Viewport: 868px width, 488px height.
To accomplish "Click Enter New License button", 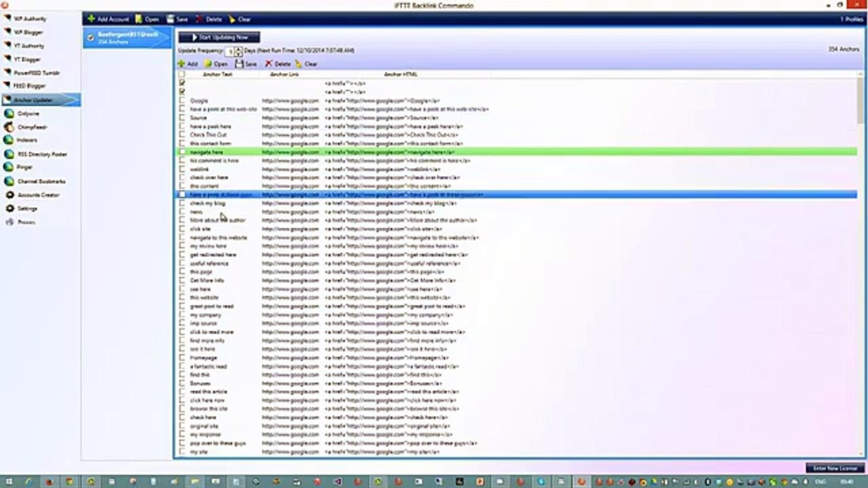I will pyautogui.click(x=835, y=468).
